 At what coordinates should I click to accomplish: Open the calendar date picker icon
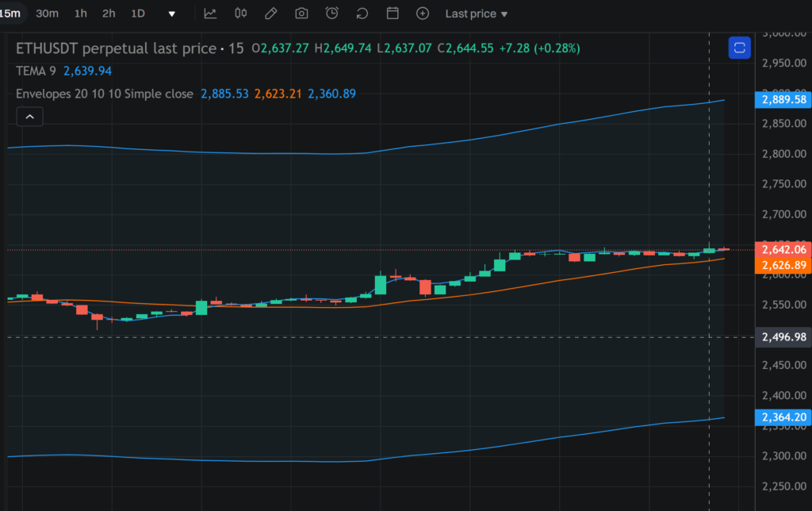(393, 13)
